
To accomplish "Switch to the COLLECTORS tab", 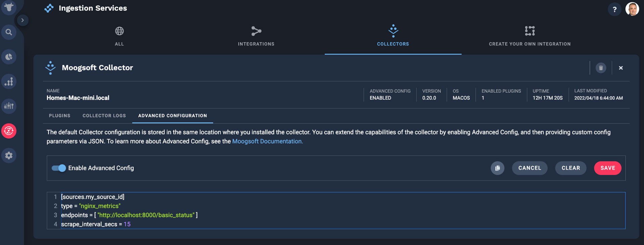I will coord(393,37).
